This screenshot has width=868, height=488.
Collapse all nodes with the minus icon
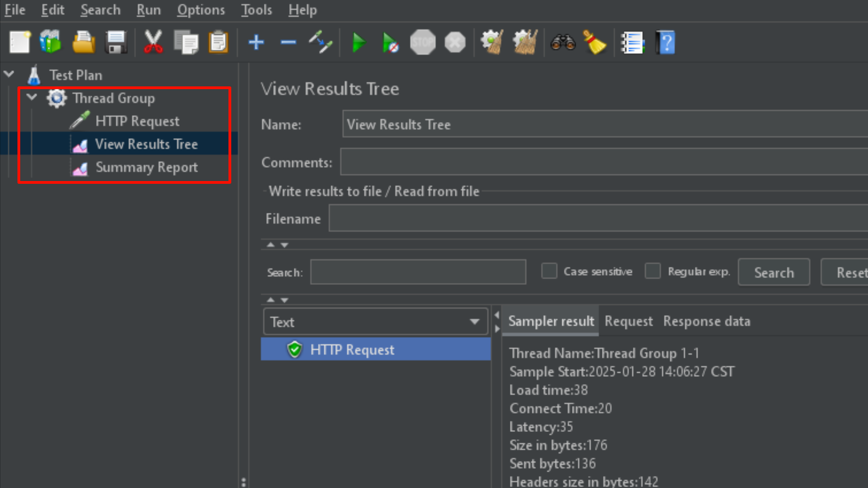pos(288,42)
